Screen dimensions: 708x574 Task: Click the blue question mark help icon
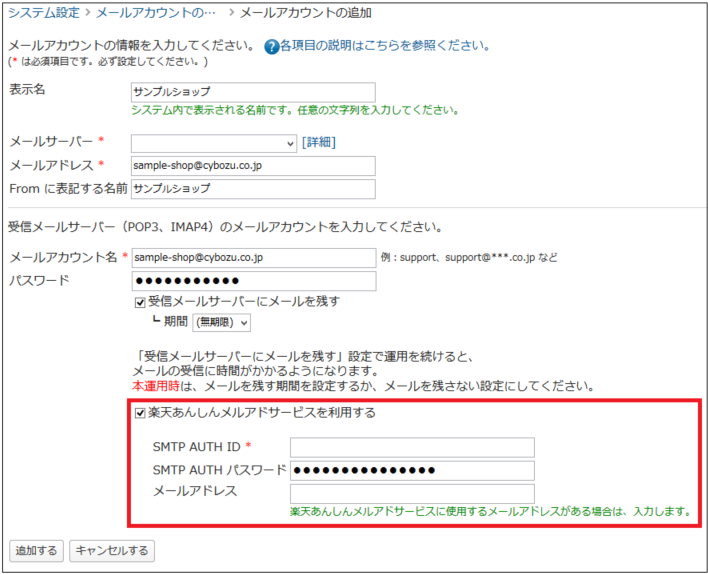pos(270,47)
